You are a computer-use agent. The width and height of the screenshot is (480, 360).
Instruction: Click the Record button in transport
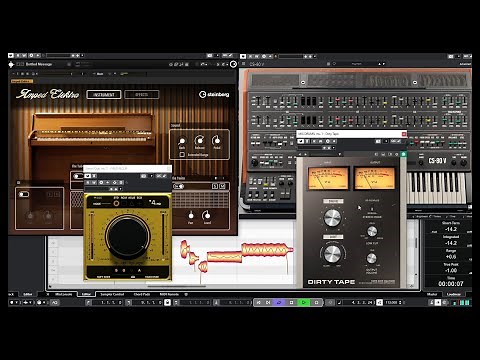click(x=316, y=302)
